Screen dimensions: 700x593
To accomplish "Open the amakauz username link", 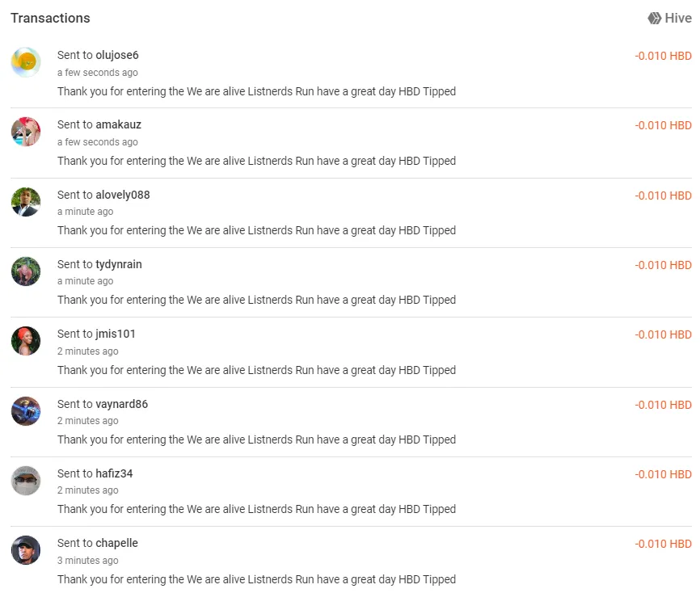I will coord(118,124).
